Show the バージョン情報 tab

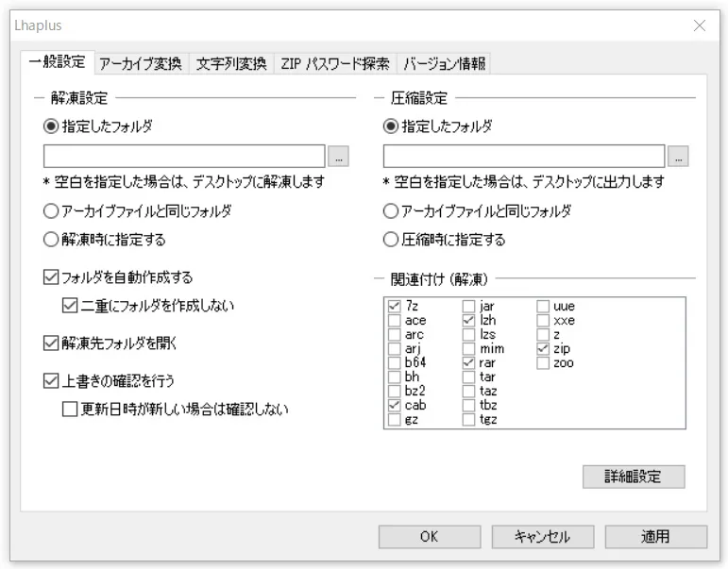[444, 63]
